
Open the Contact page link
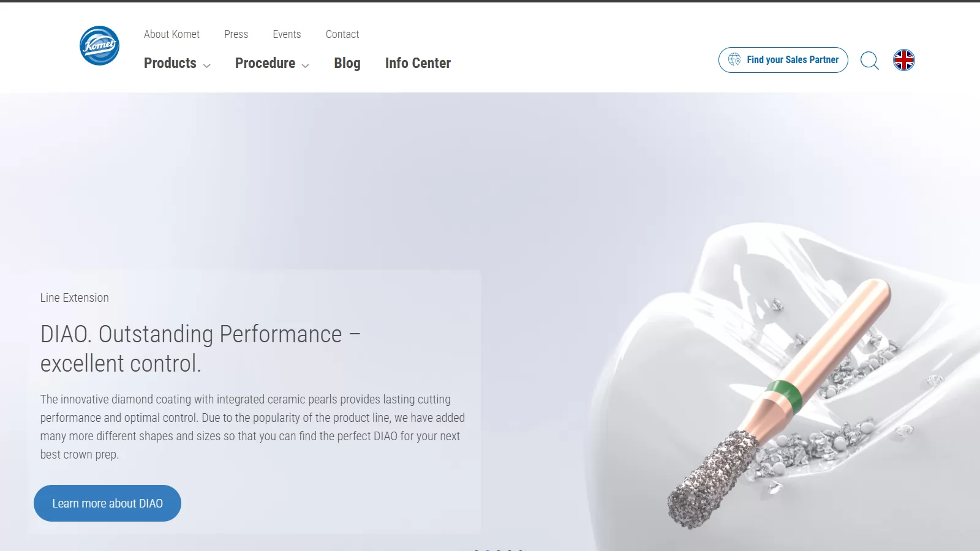[x=342, y=34]
